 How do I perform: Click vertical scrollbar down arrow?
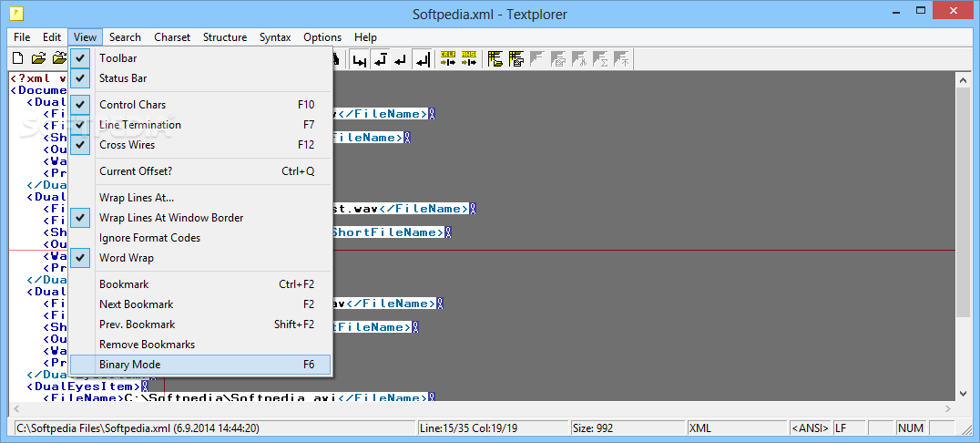tap(964, 394)
